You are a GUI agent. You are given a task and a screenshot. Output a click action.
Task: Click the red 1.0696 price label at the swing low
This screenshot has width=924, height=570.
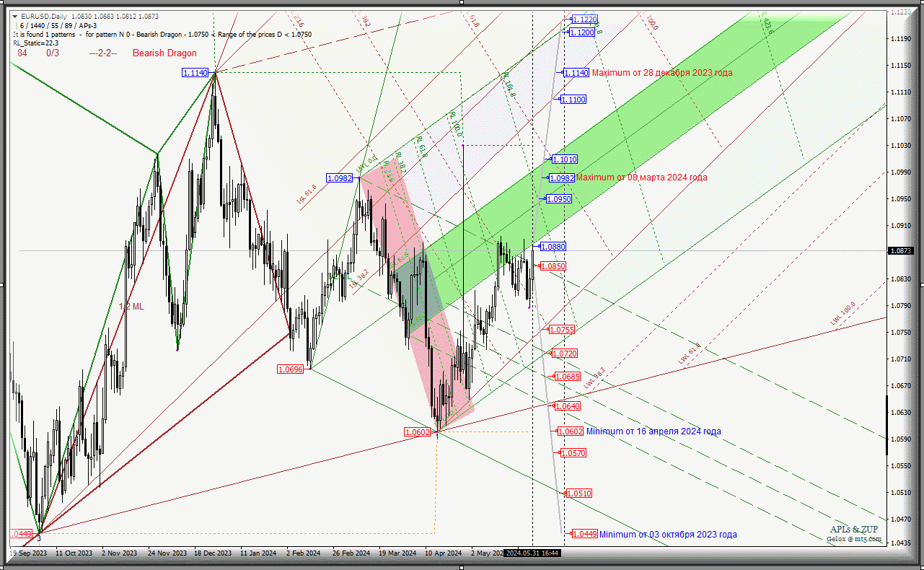(291, 369)
